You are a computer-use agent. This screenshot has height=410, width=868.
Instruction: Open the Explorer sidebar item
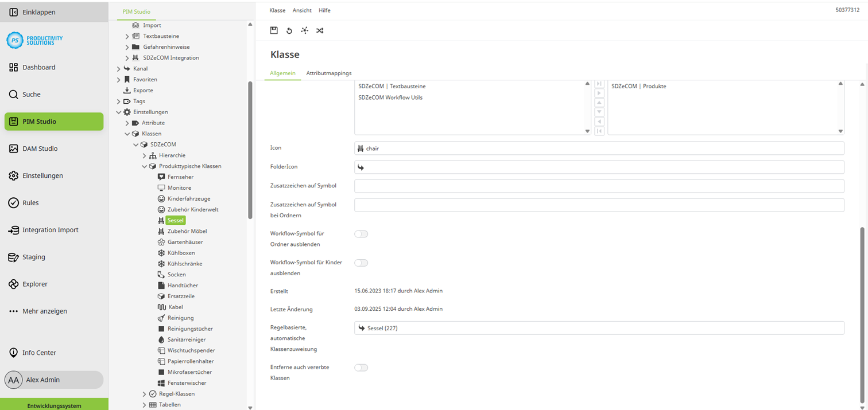coord(34,284)
